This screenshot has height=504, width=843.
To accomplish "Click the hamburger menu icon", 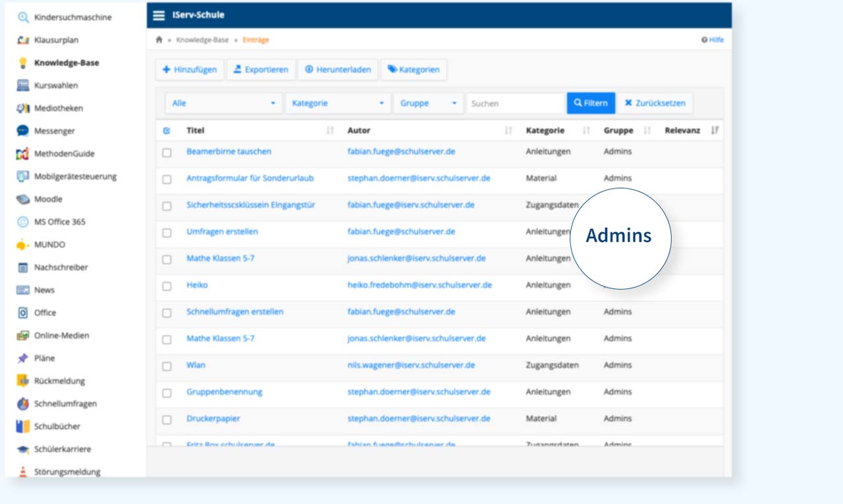I will tap(159, 15).
